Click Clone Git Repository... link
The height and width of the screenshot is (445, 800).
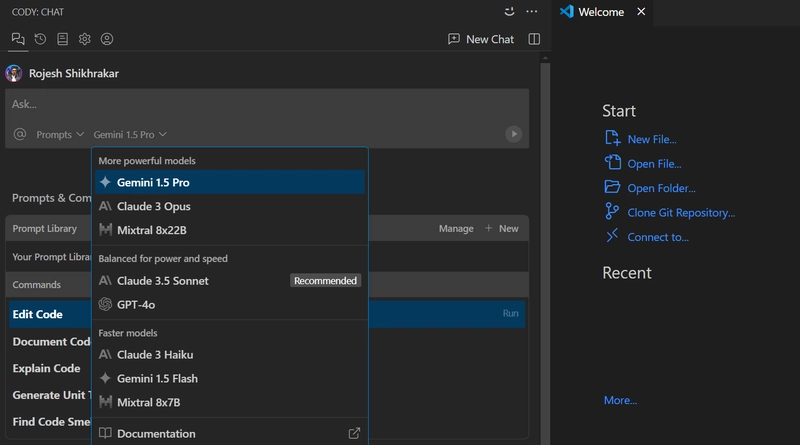point(680,212)
